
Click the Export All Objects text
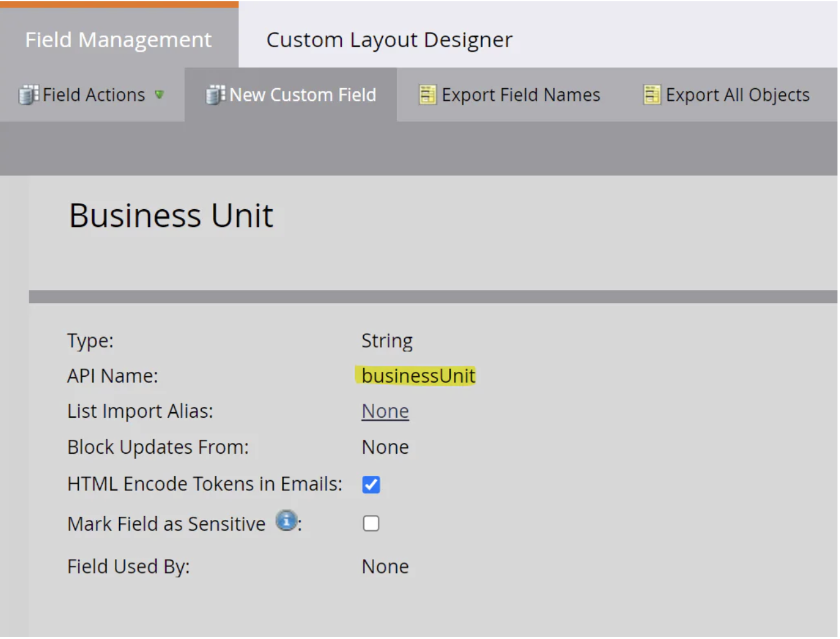coord(737,95)
